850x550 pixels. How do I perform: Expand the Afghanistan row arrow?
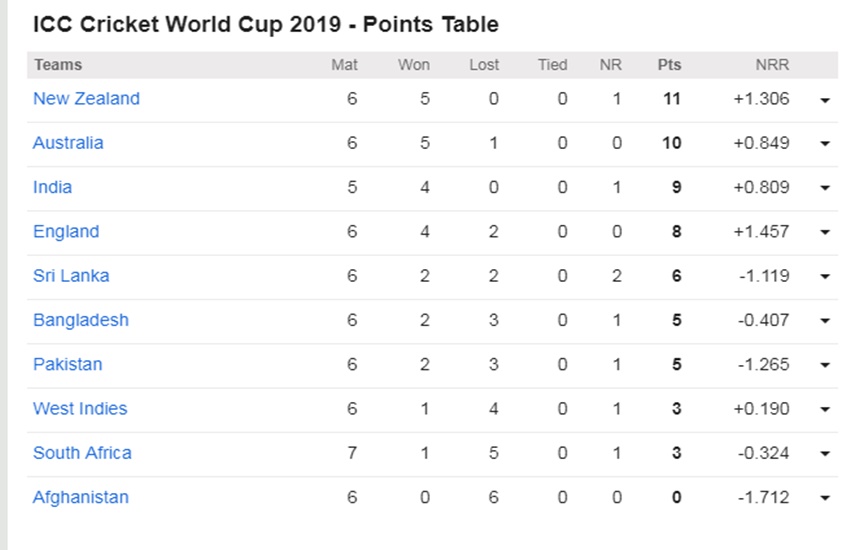pyautogui.click(x=825, y=499)
